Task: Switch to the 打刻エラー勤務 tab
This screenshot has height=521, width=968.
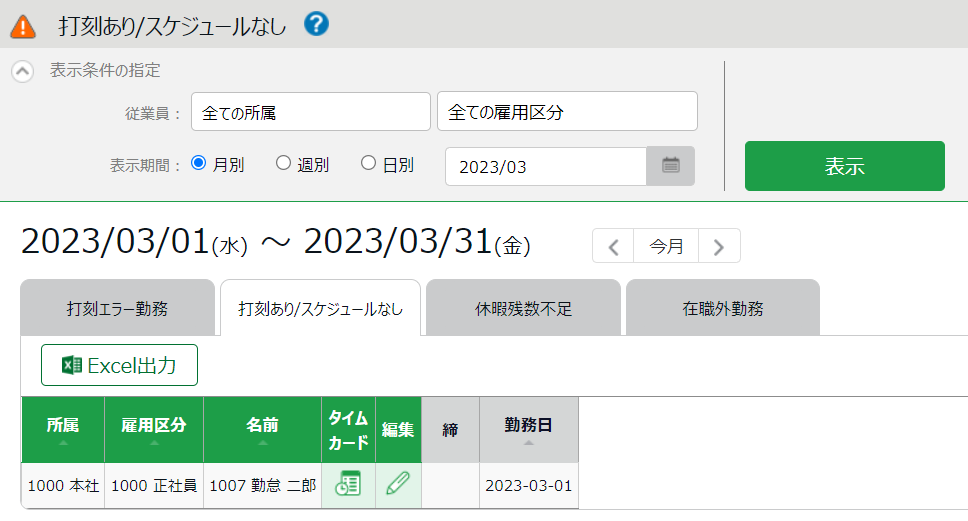Action: (117, 308)
